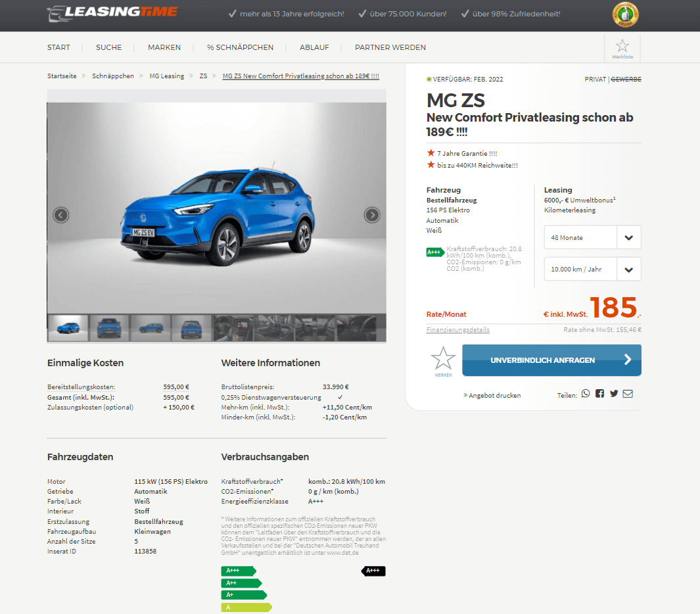Click the Motor value 115 kW (156 PS) Elektro

[171, 481]
